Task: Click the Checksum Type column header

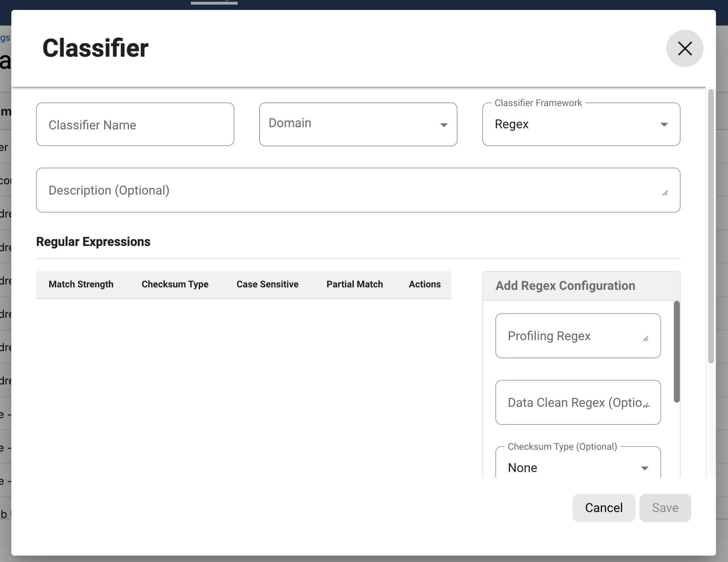Action: click(x=175, y=284)
